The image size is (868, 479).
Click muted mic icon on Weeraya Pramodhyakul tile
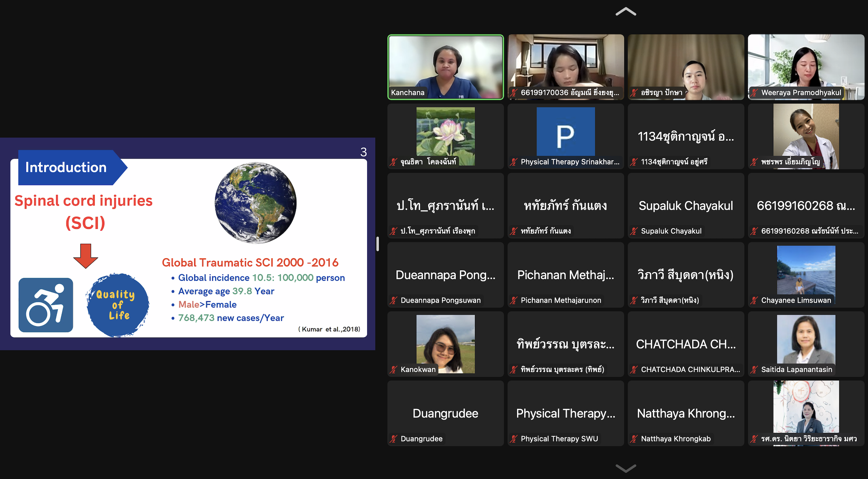754,93
